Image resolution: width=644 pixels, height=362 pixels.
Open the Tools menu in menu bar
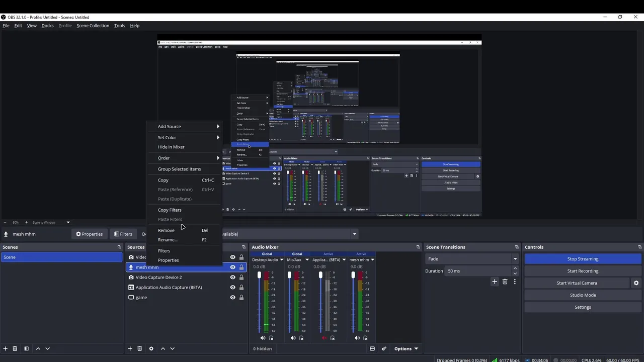click(x=119, y=26)
